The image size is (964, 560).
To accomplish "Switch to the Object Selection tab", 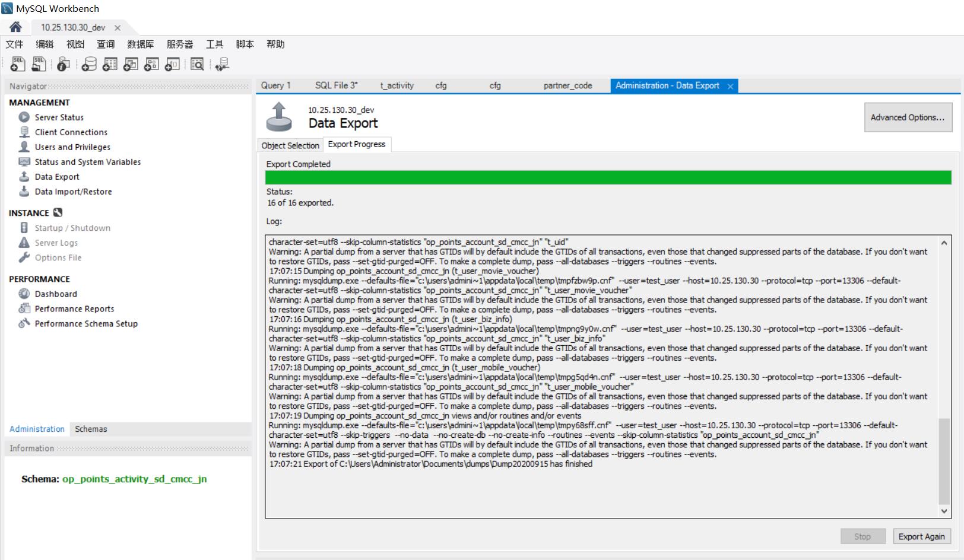I will point(289,145).
